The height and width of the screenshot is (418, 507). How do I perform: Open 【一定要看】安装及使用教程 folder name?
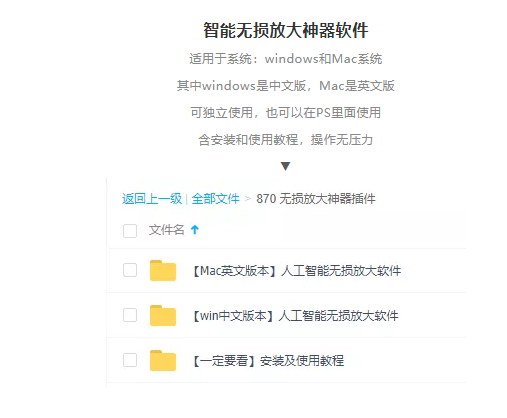point(268,361)
